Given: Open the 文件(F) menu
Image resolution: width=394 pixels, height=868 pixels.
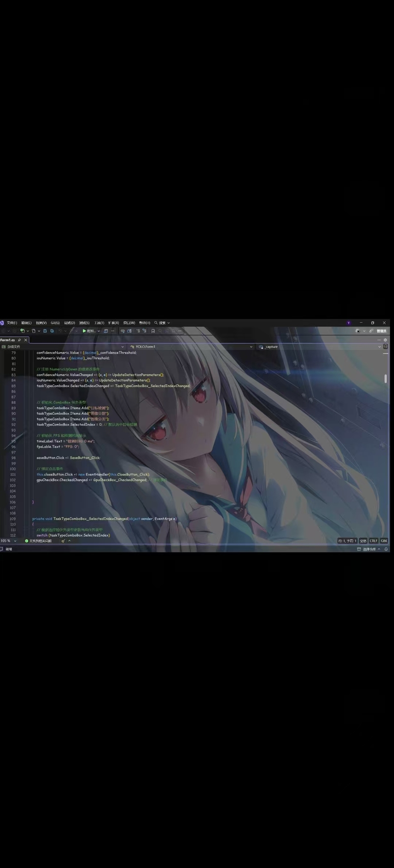Looking at the screenshot, I should point(12,323).
